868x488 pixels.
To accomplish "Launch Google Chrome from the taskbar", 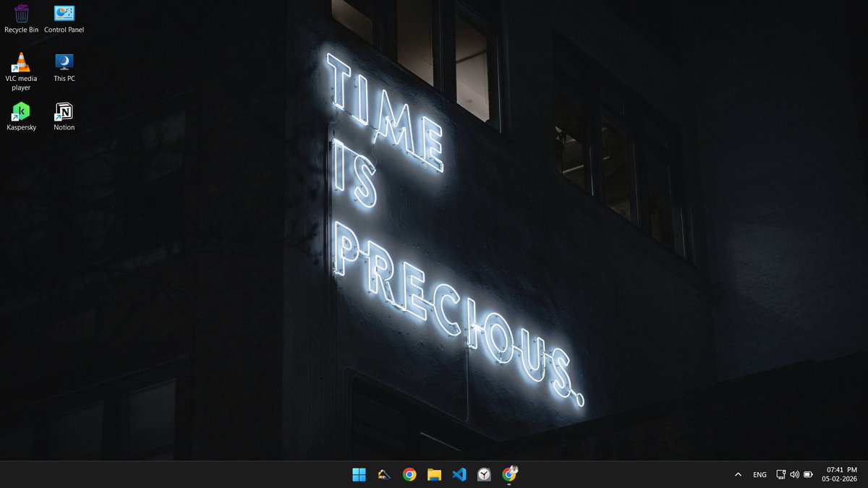I will point(409,474).
